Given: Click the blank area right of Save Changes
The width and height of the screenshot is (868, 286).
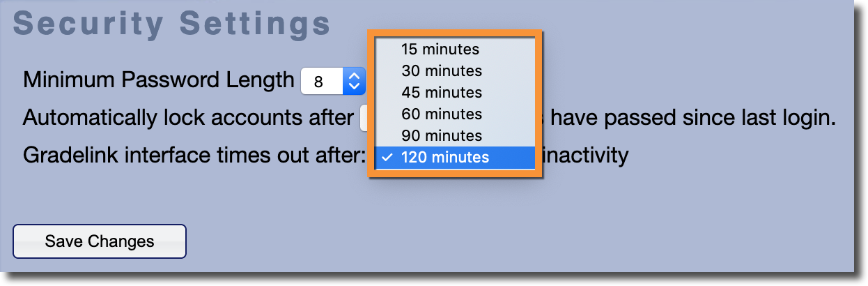Looking at the screenshot, I should [x=488, y=241].
